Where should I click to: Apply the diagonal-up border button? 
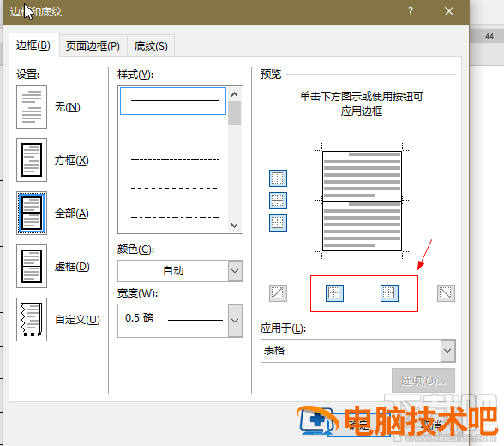click(278, 293)
